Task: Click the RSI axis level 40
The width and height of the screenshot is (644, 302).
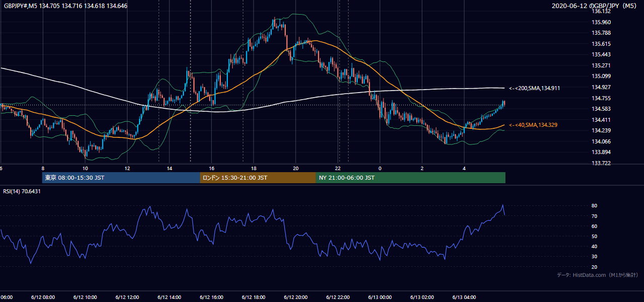Action: click(595, 247)
